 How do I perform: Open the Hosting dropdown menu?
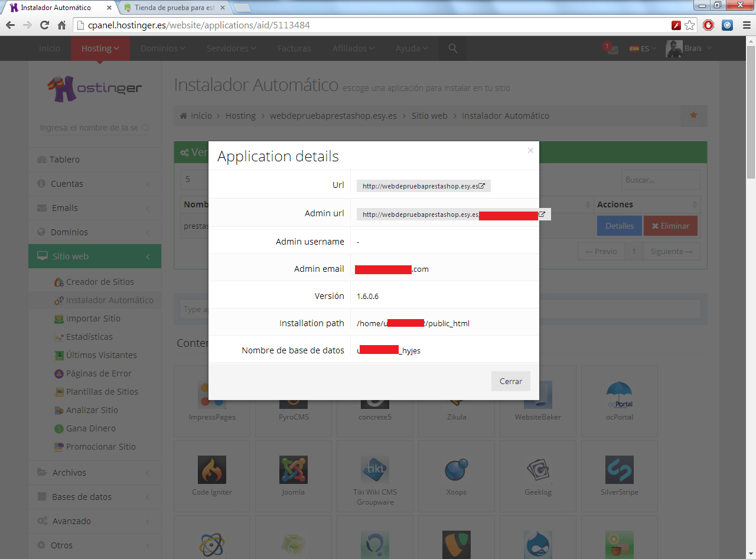tap(100, 48)
